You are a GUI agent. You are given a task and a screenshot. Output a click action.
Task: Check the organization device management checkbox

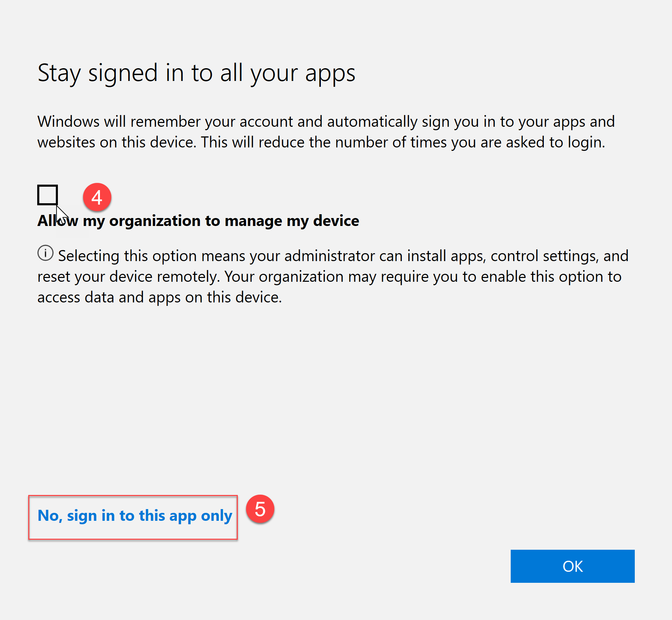click(x=48, y=195)
